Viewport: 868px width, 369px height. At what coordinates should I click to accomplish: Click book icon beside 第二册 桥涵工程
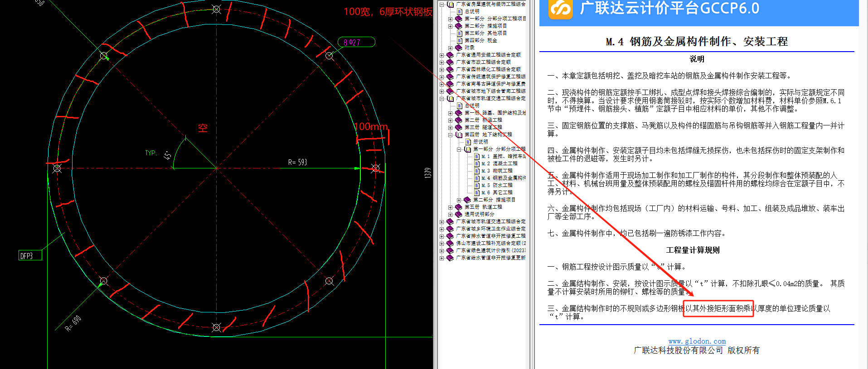pyautogui.click(x=458, y=120)
